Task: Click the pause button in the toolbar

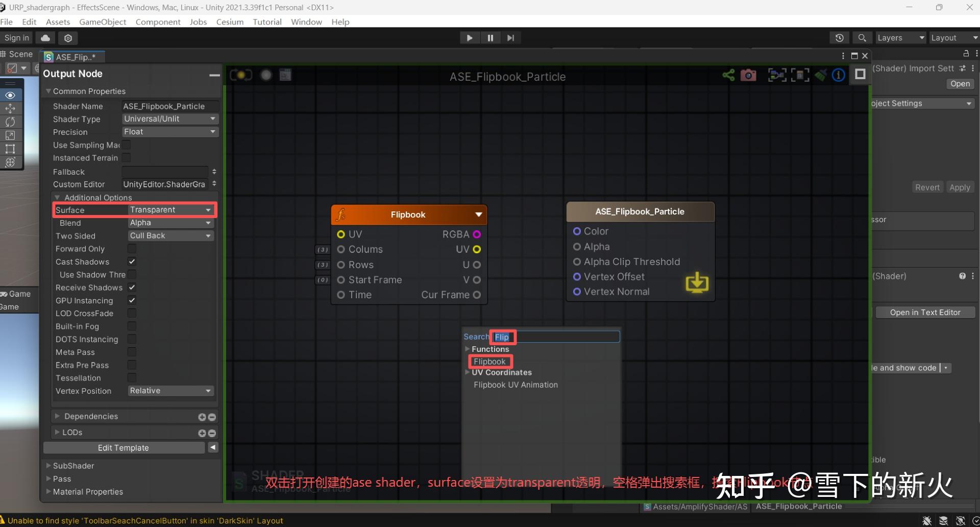Action: click(x=490, y=37)
